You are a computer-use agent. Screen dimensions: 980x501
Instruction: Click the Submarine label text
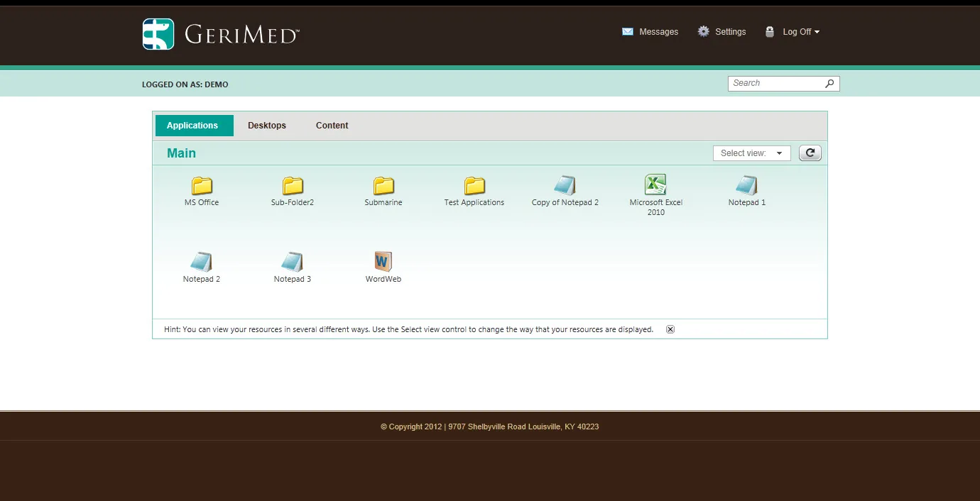click(383, 203)
